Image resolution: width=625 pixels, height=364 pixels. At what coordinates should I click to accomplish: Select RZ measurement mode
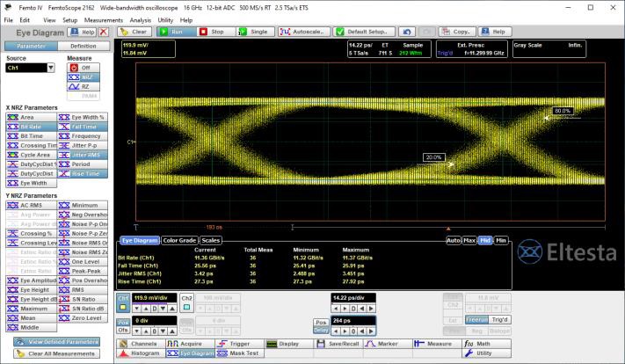pos(85,87)
